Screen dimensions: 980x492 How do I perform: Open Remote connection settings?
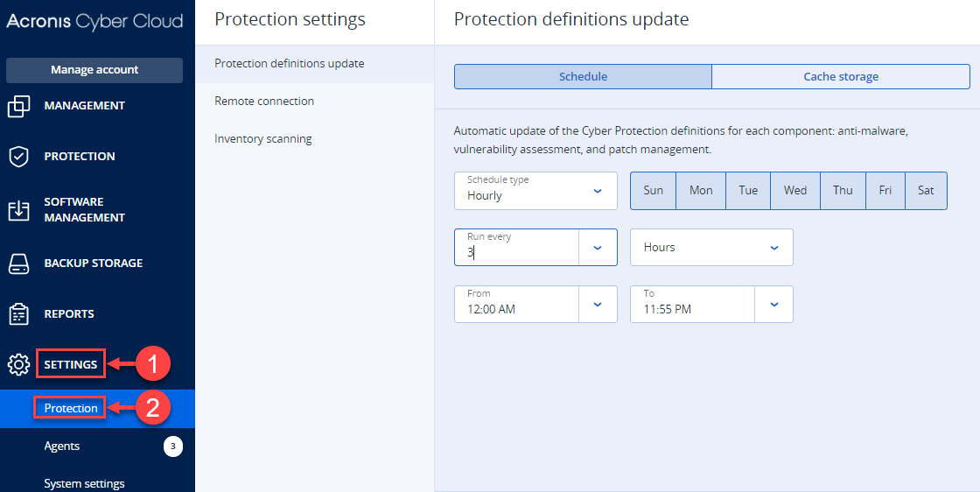(264, 102)
